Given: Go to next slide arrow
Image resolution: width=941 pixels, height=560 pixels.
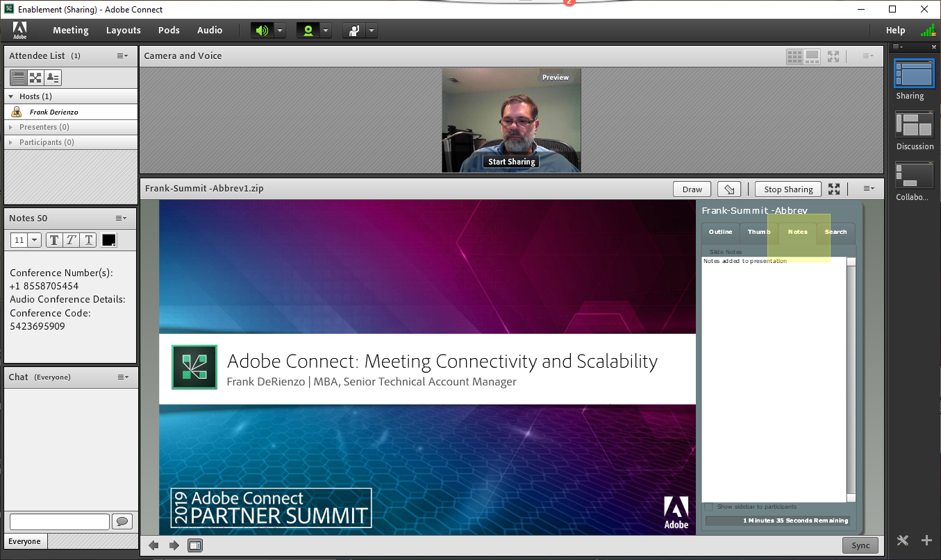Looking at the screenshot, I should (174, 545).
